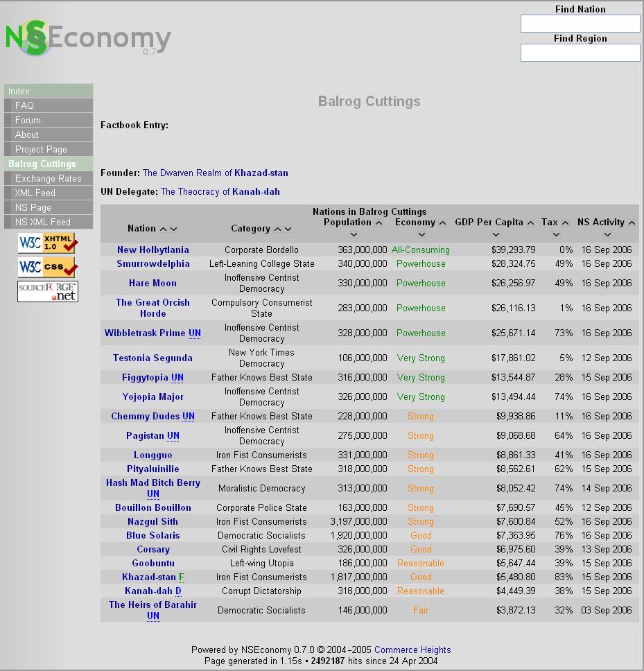Sort NS Activity descending with down arrow
The width and height of the screenshot is (644, 671).
[x=607, y=235]
